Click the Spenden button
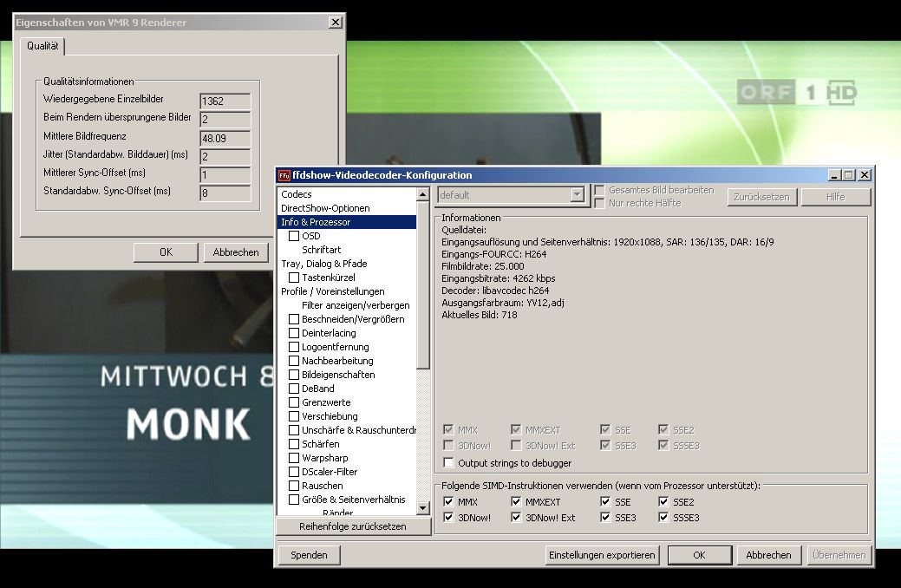Viewport: 901px width, 588px height. point(310,555)
